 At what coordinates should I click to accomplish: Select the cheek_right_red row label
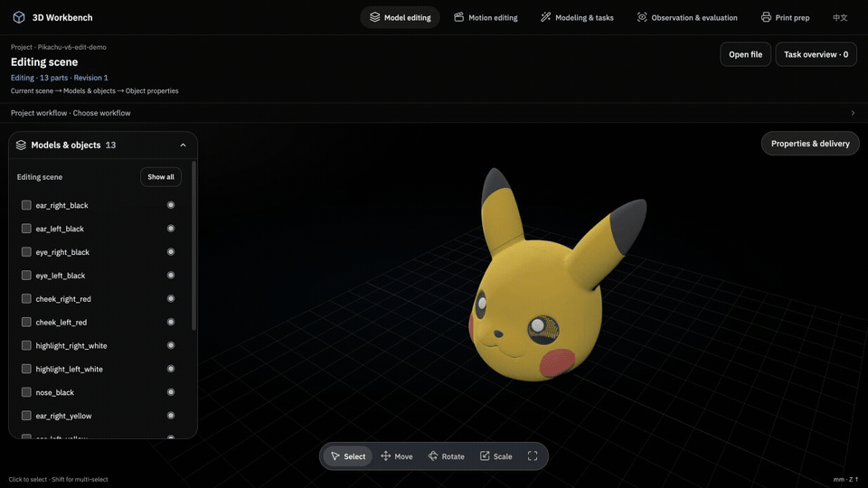click(63, 299)
